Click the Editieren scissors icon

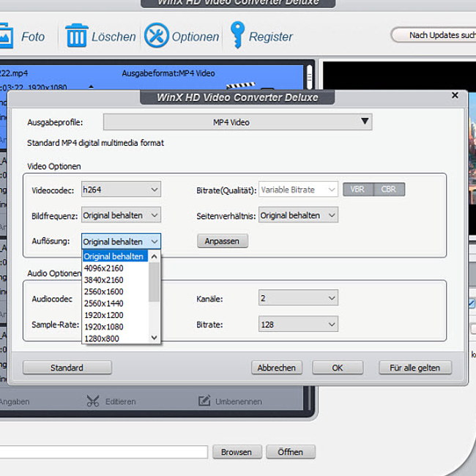(x=93, y=401)
